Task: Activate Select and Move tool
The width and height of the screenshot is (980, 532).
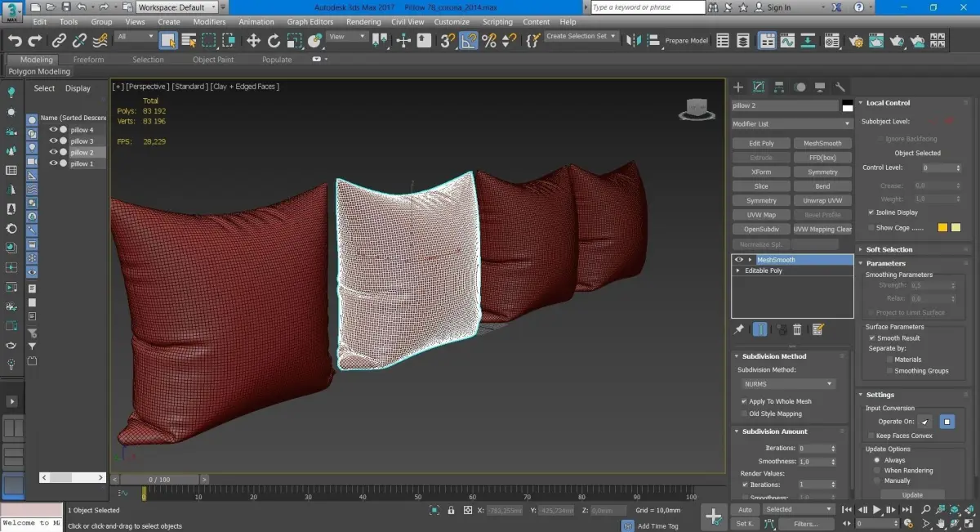Action: point(253,40)
